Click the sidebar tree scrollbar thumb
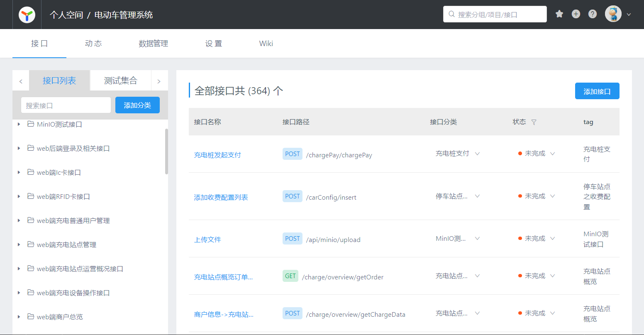The width and height of the screenshot is (644, 335). point(166,151)
